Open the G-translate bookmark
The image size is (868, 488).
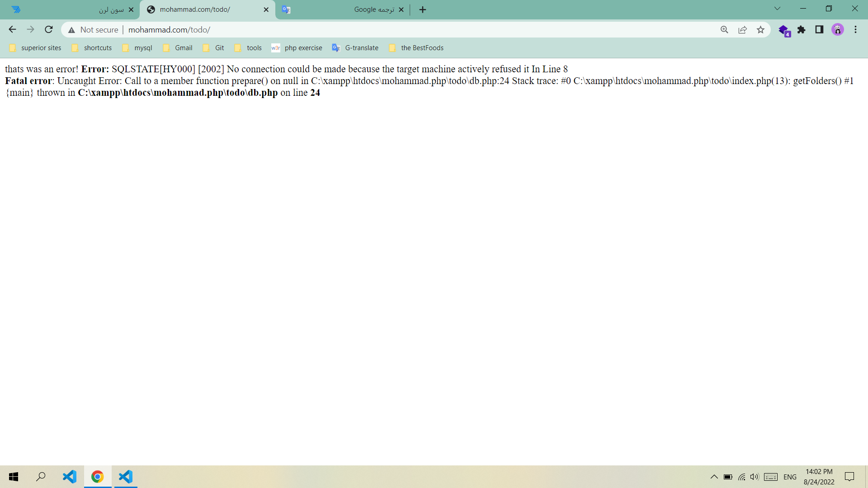coord(355,48)
